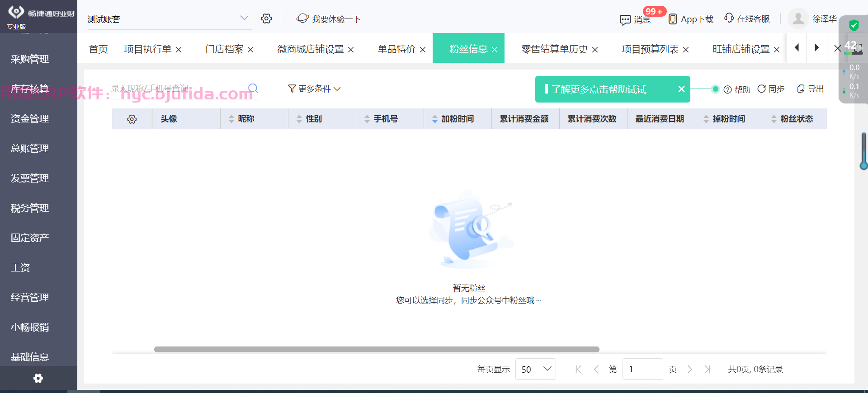Click the 徐泽华 user avatar
This screenshot has width=868, height=393.
coord(798,19)
